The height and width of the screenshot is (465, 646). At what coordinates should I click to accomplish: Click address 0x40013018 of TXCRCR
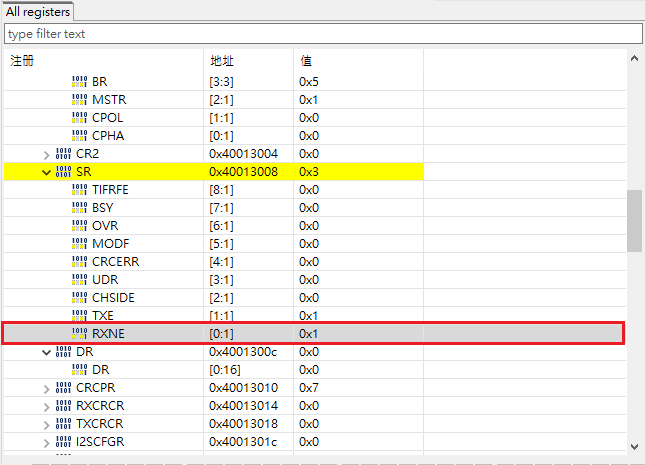point(243,423)
